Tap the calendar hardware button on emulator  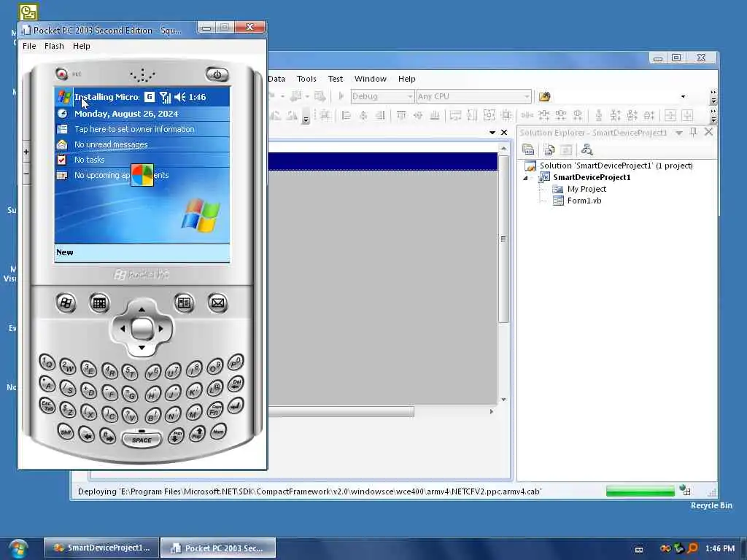tap(99, 303)
